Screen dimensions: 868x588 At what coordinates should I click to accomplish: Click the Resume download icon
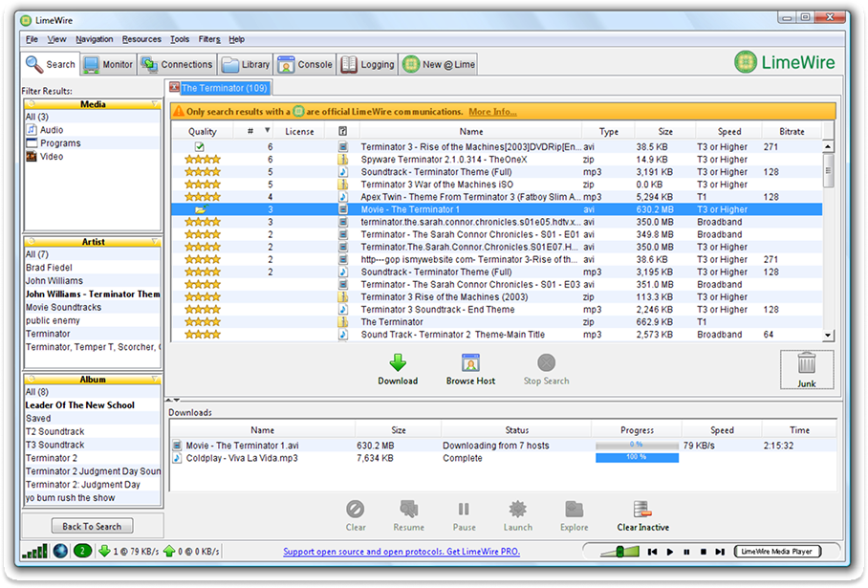[408, 509]
